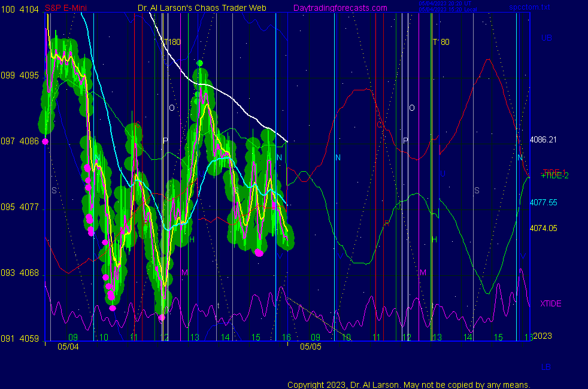The height and width of the screenshot is (389, 588).
Task: Click the copyright notice text
Action: 409,385
